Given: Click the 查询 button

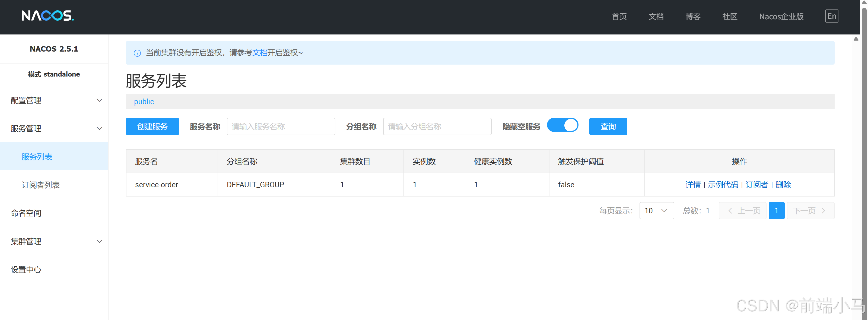Looking at the screenshot, I should (x=608, y=126).
